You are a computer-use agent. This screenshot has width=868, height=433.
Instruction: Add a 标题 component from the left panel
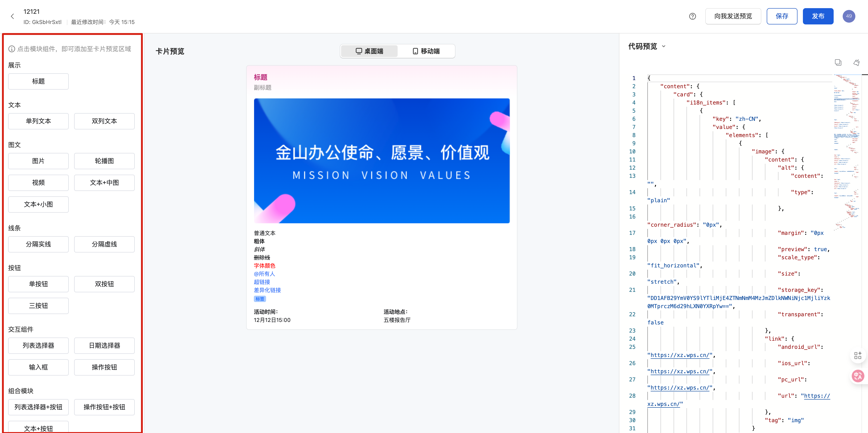(x=38, y=81)
